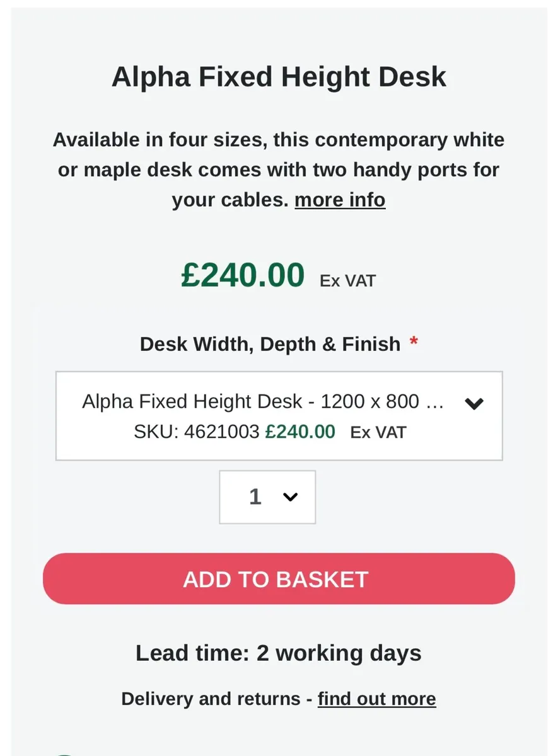This screenshot has height=756, width=558.
Task: Click the "Delivery and returns" text
Action: [211, 699]
